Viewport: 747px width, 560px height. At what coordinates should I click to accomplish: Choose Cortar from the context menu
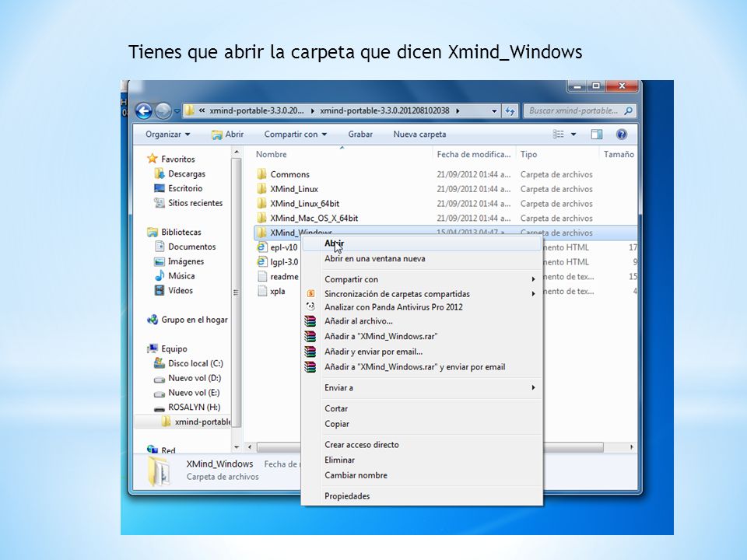[423, 409]
